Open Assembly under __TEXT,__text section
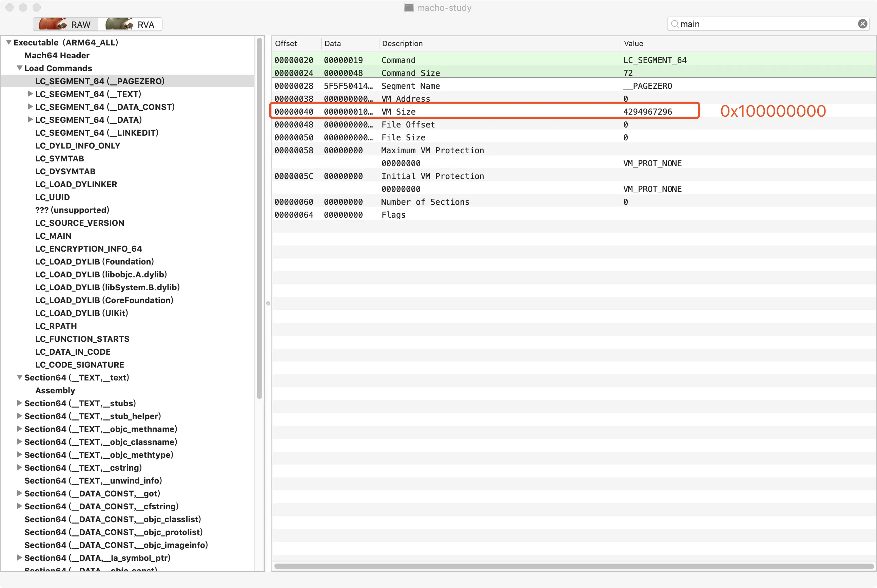This screenshot has height=588, width=877. [x=55, y=390]
